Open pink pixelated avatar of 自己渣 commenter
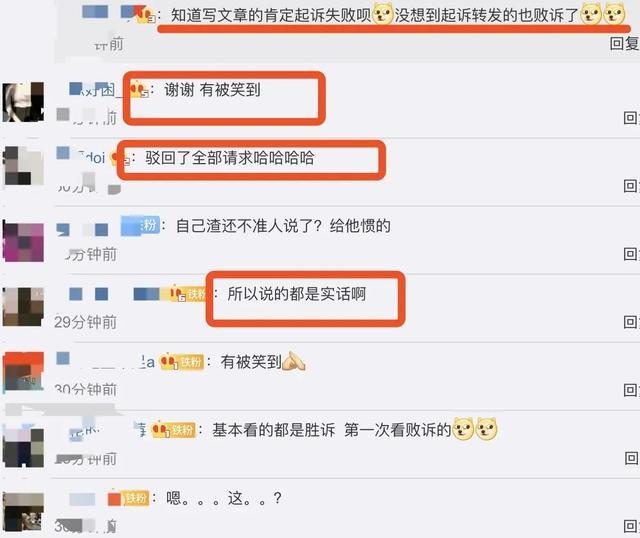The image size is (640, 538). click(x=23, y=241)
